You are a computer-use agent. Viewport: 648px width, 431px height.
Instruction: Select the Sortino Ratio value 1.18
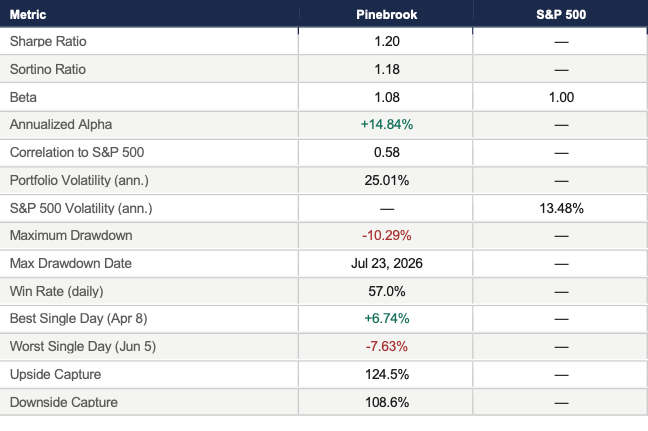(387, 69)
